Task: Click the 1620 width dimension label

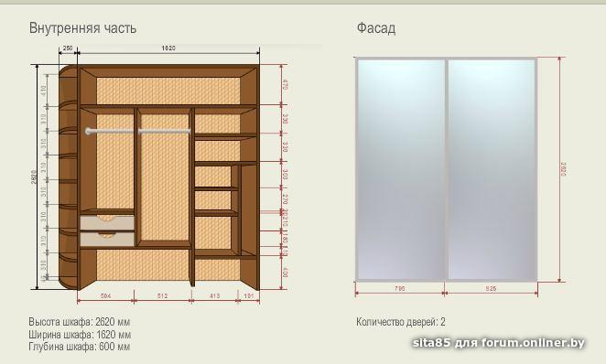Action: [168, 48]
